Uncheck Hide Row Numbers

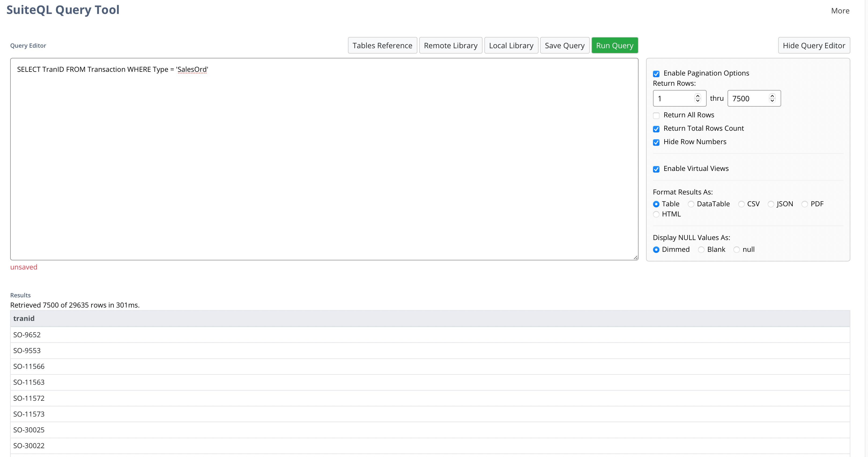tap(656, 143)
